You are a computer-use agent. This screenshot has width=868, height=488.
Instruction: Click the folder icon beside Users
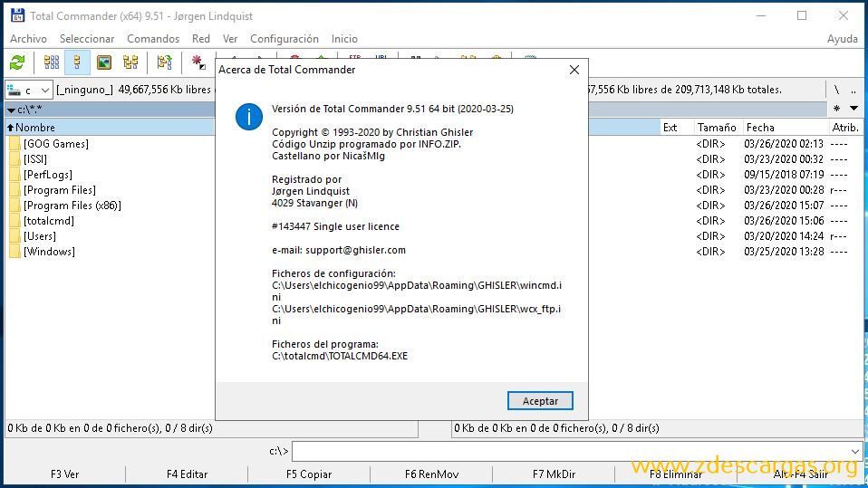pos(14,236)
